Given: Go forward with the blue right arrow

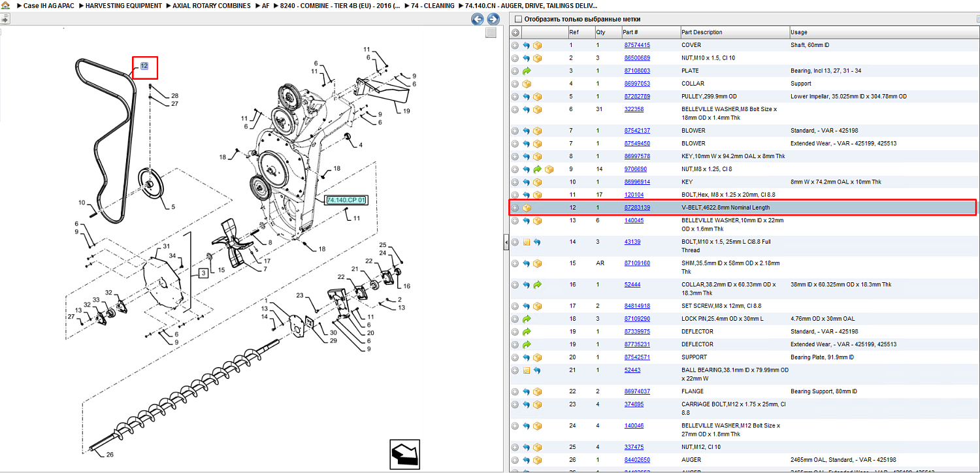Looking at the screenshot, I should (493, 20).
